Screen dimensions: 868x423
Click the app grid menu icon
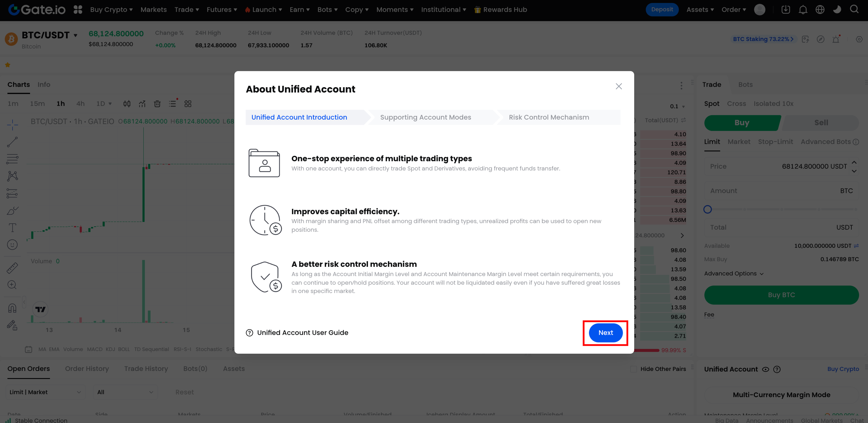pyautogui.click(x=78, y=9)
